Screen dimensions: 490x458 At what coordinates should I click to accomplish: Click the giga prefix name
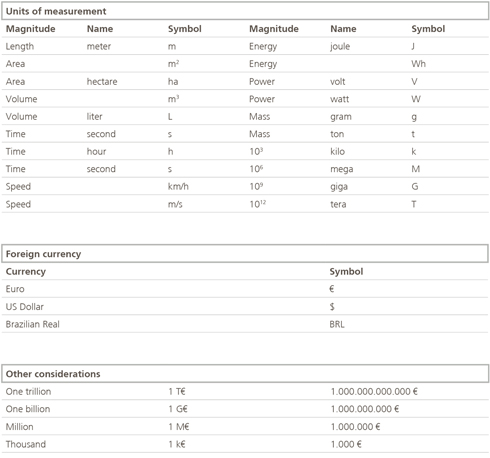pos(339,187)
